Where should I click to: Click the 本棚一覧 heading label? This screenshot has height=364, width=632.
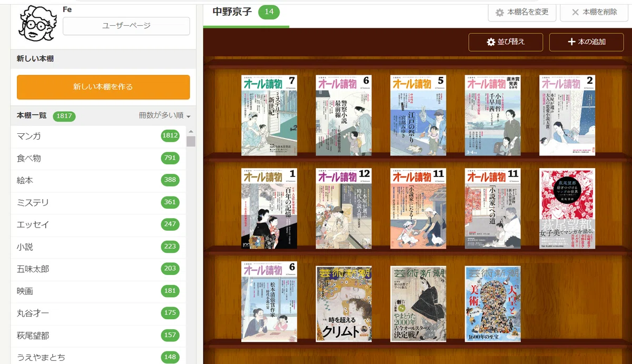click(x=32, y=116)
